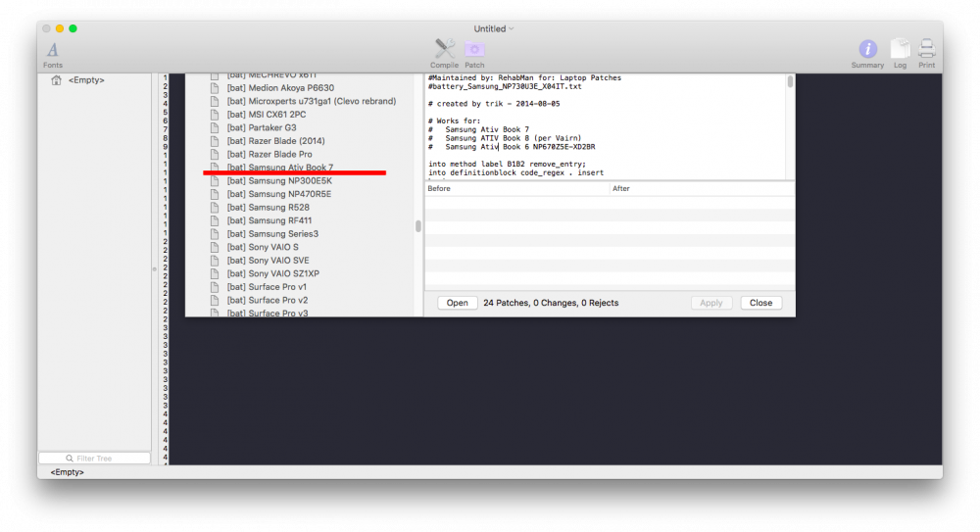Click document icon beside Samsung R528
This screenshot has width=980, height=532.
pos(215,208)
